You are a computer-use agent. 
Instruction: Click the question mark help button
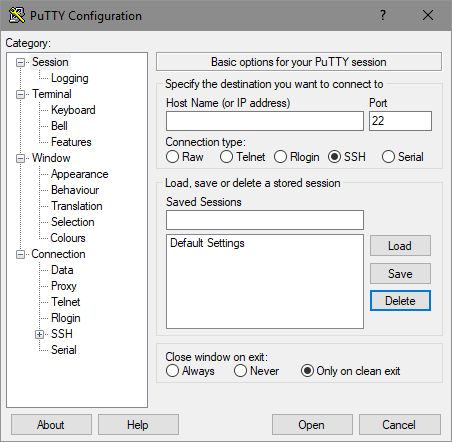coord(383,15)
